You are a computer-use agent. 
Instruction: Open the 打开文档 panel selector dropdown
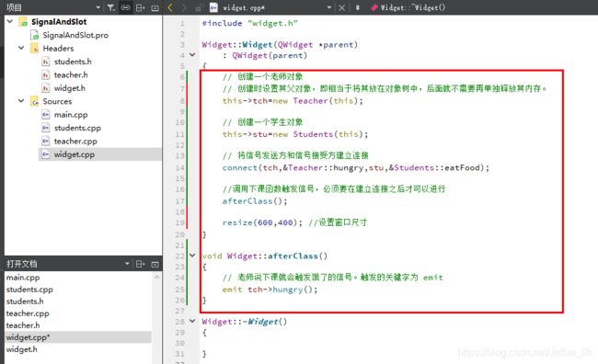click(x=127, y=264)
